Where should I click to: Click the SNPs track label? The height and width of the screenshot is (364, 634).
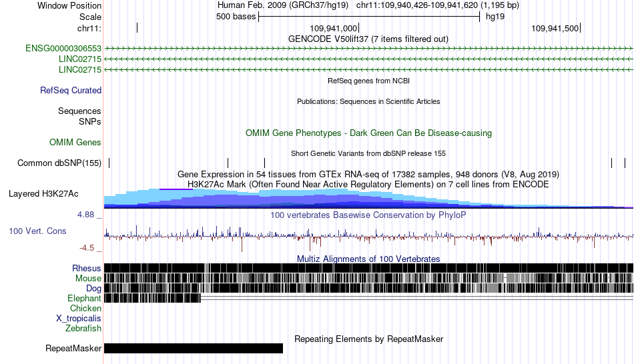90,121
